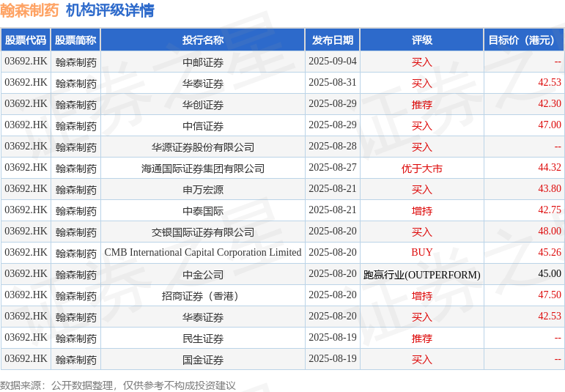Screen dimensions: 565x392
Task: Click the 跑赢行业(OUTPERFORM) rating
Action: click(x=422, y=275)
